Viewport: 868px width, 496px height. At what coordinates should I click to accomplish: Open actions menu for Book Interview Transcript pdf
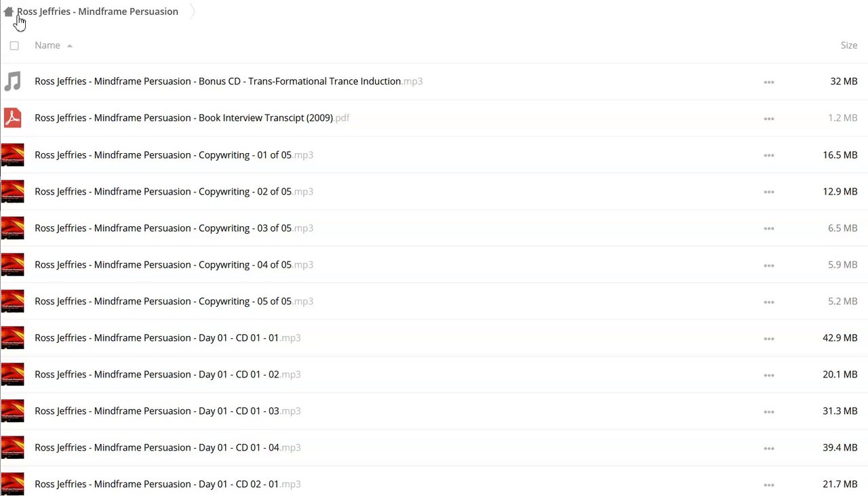(x=769, y=119)
